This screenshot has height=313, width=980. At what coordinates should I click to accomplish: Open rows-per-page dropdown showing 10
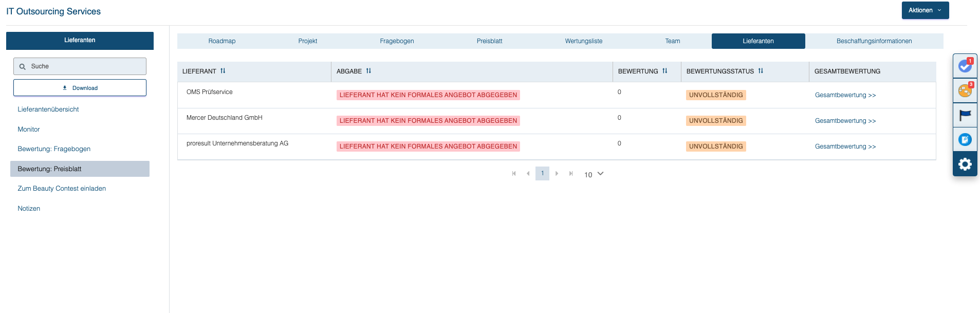click(594, 174)
